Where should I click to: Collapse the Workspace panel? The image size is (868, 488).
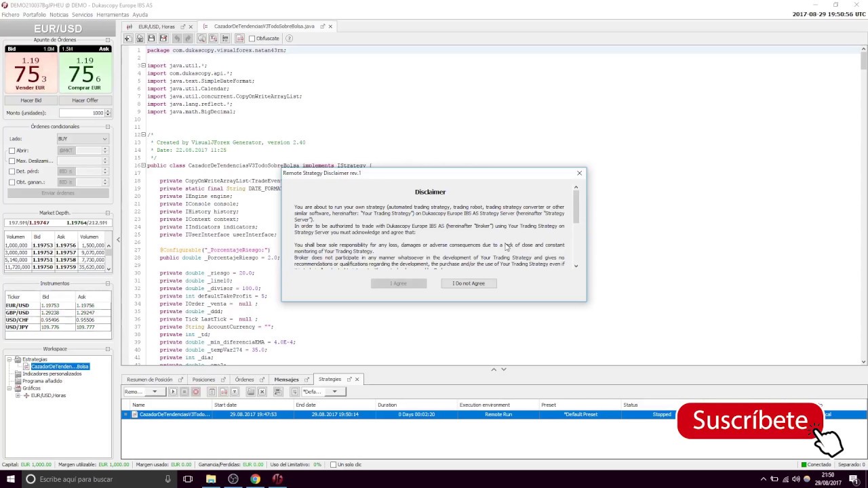pos(107,349)
